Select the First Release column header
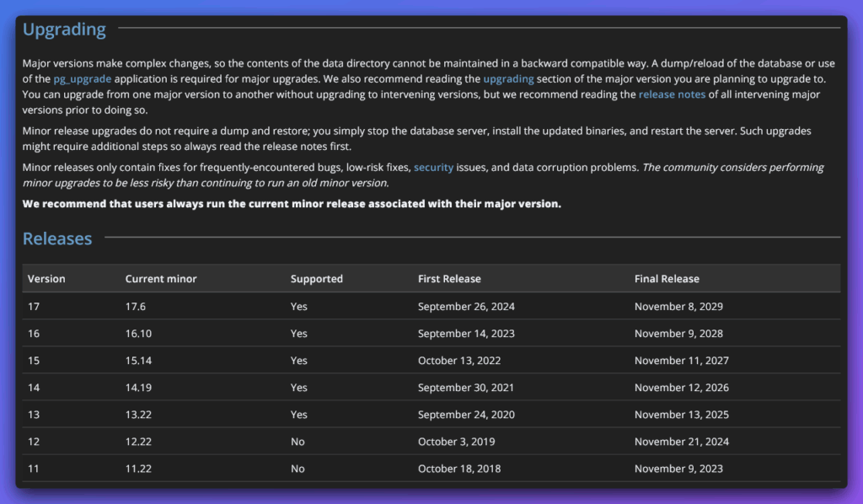This screenshot has height=504, width=863. click(449, 278)
